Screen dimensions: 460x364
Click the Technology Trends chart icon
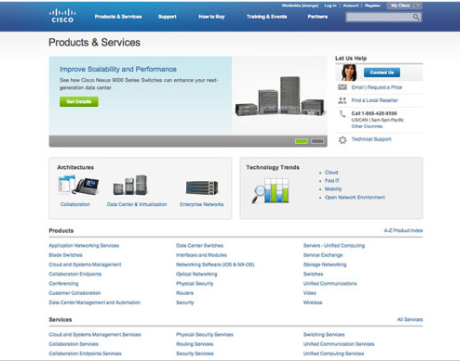point(270,190)
